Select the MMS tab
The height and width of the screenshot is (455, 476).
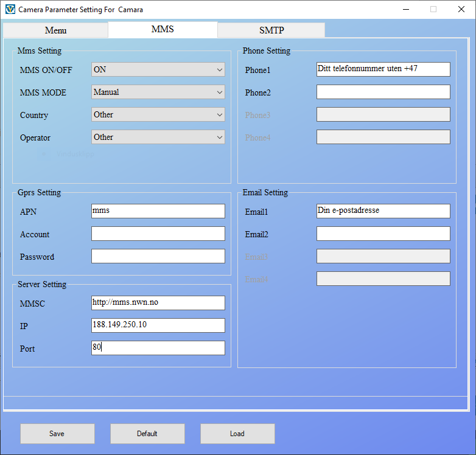(163, 29)
